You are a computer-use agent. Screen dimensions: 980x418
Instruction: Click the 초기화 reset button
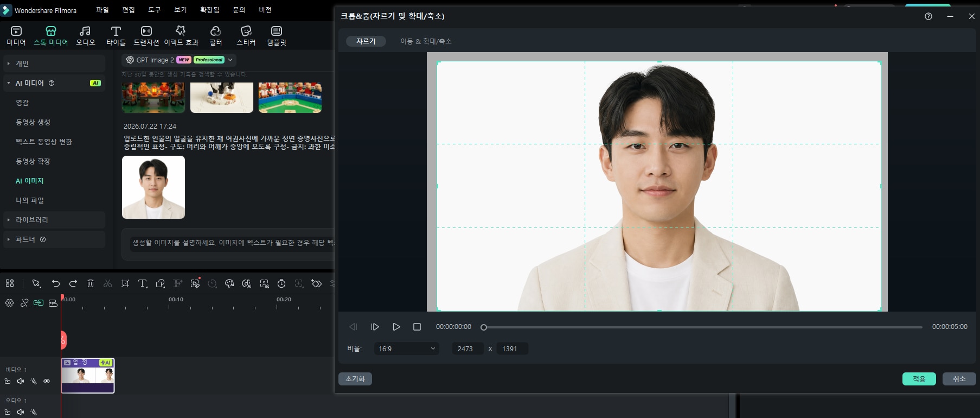tap(355, 379)
